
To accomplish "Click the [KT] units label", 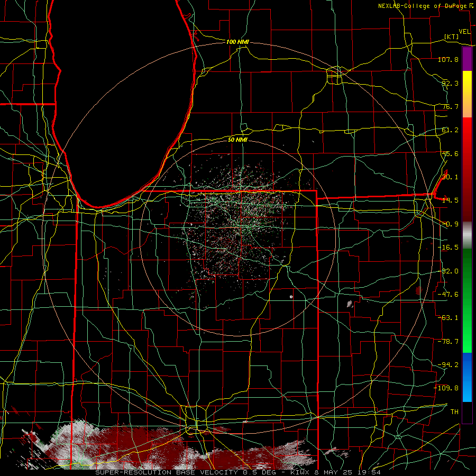I will (x=452, y=36).
